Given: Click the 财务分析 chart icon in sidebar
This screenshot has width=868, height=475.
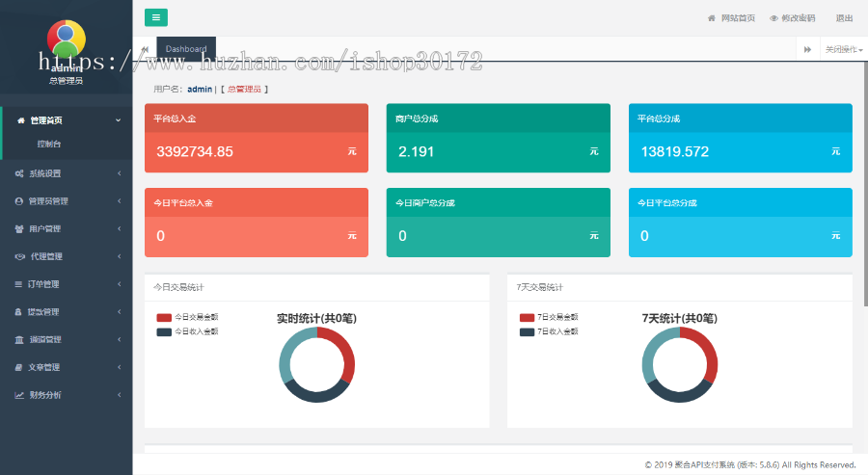Looking at the screenshot, I should [x=19, y=395].
